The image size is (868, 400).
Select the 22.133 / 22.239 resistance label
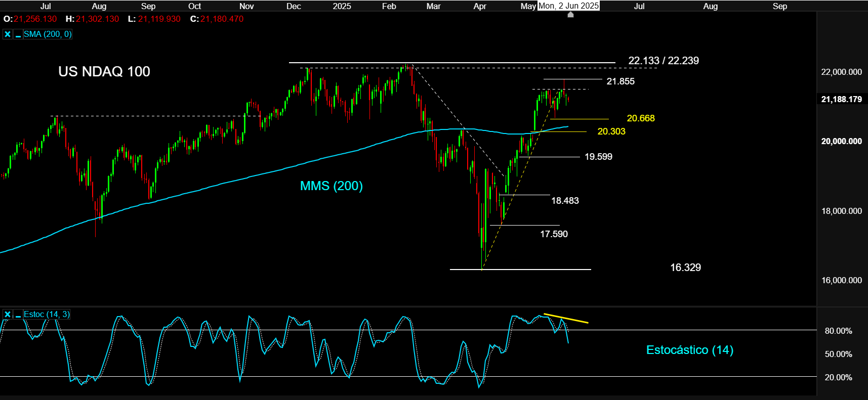[x=664, y=61]
